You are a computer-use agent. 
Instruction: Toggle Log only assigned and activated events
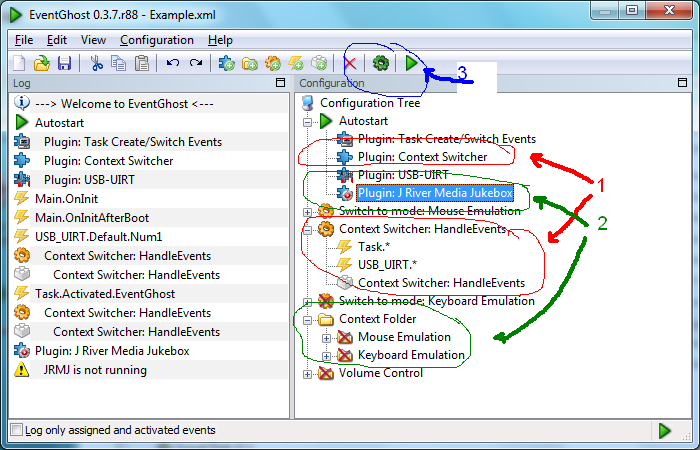pos(17,430)
